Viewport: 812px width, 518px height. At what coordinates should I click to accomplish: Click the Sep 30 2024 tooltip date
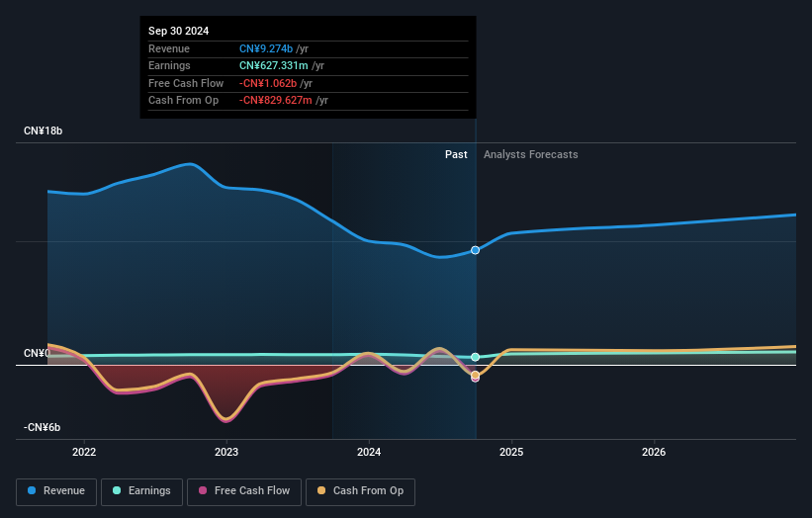(x=179, y=31)
